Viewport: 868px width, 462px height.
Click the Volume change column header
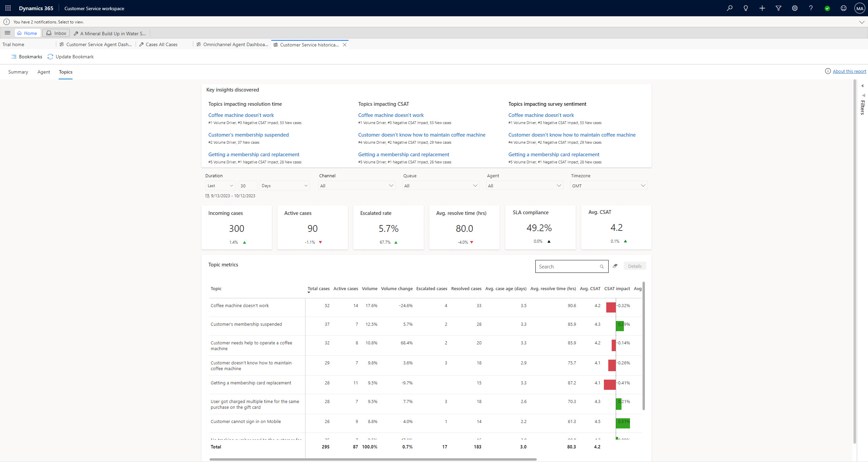click(x=397, y=289)
